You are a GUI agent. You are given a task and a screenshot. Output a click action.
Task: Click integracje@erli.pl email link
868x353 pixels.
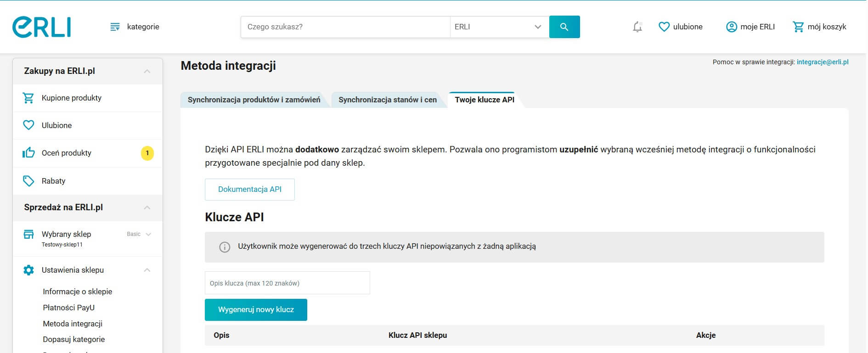[822, 62]
